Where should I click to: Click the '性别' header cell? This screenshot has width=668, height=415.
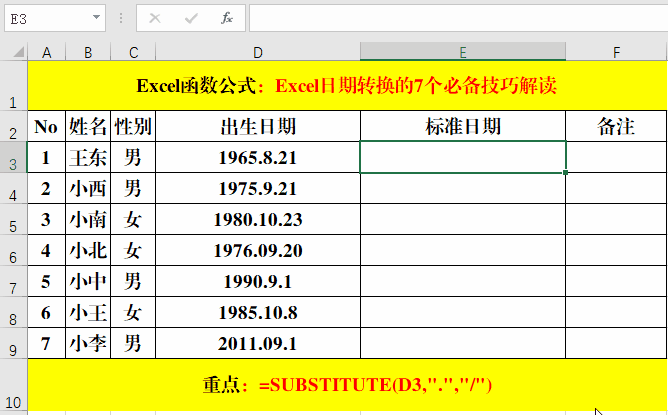pos(133,126)
